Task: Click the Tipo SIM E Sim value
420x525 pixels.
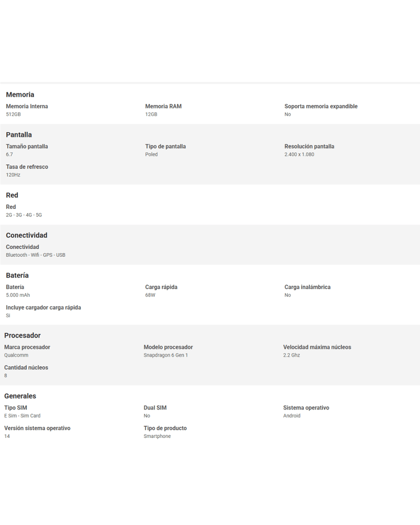Action: point(22,416)
